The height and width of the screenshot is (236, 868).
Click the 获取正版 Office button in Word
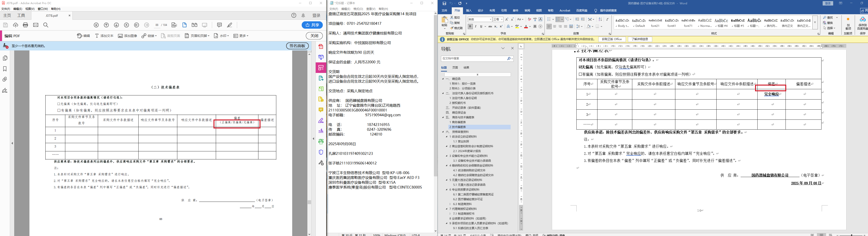tap(612, 39)
